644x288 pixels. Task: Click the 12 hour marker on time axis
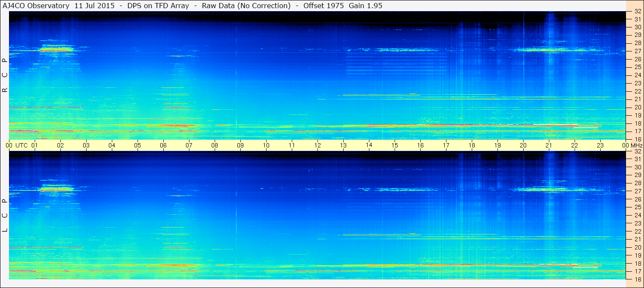point(318,145)
